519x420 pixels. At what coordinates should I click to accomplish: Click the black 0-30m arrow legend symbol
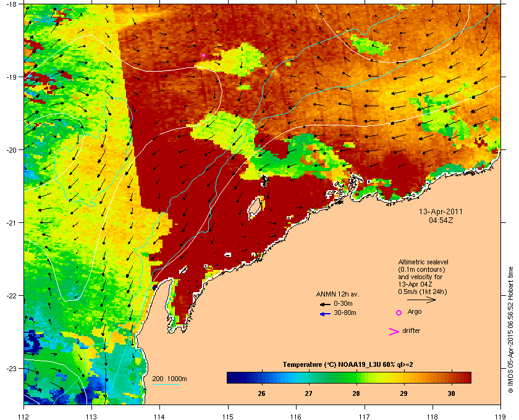tap(325, 304)
